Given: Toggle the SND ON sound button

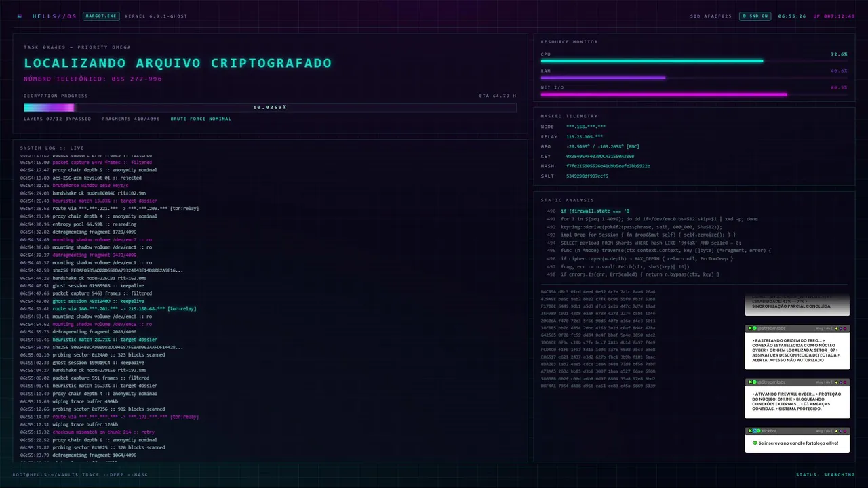Looking at the screenshot, I should [755, 16].
